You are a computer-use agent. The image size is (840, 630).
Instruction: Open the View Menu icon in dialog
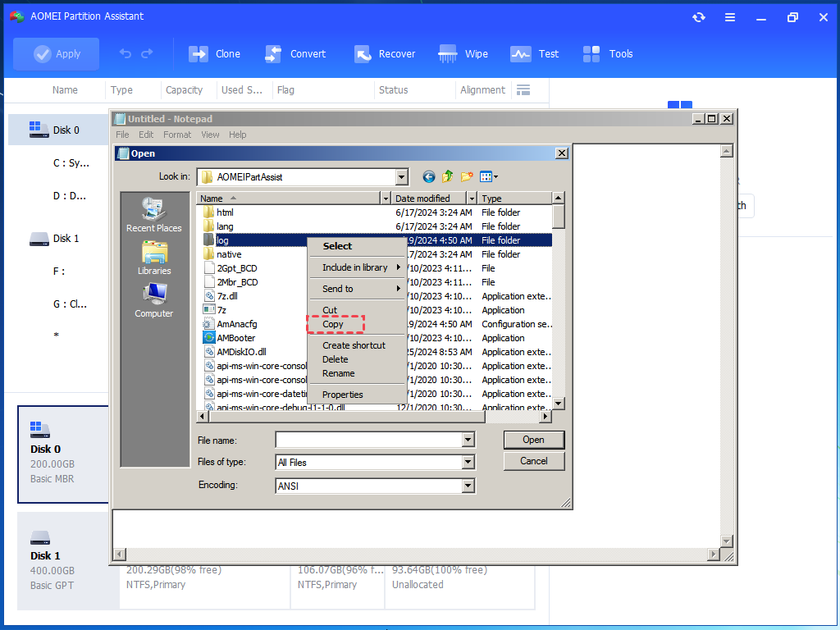click(x=489, y=177)
